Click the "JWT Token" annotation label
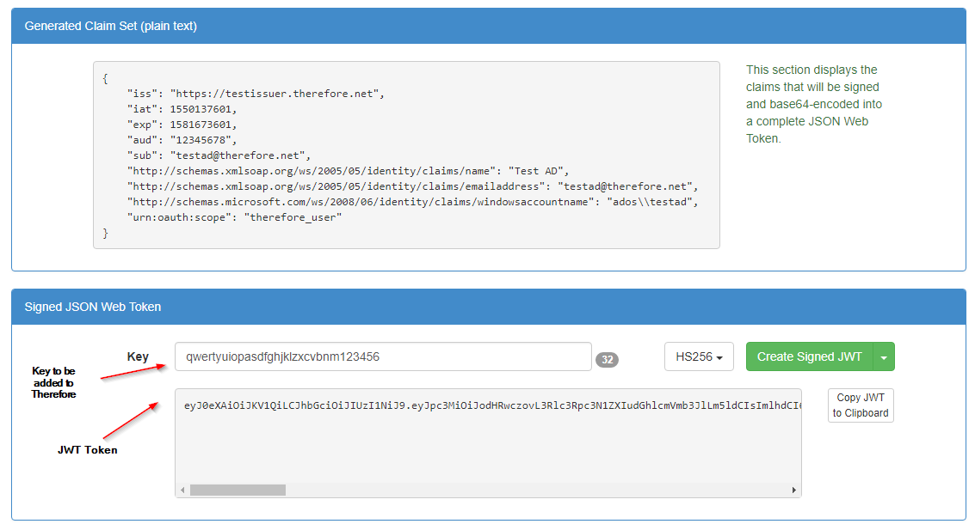The image size is (975, 530). tap(87, 450)
